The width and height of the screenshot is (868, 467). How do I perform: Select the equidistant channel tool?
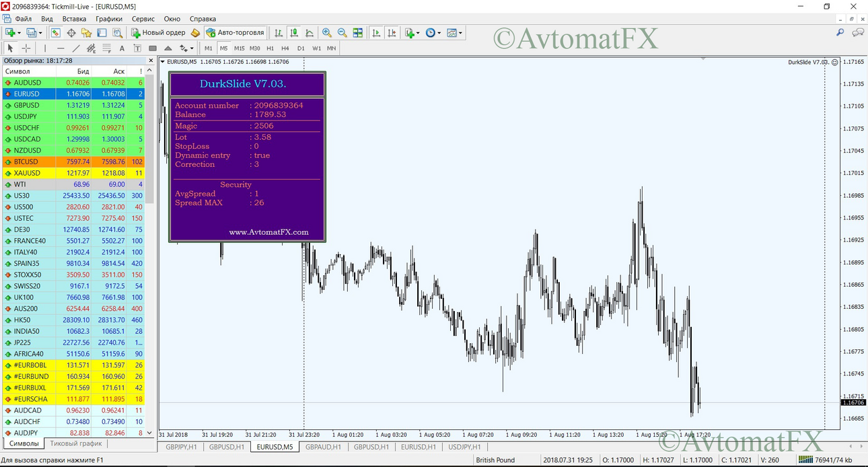click(x=91, y=48)
